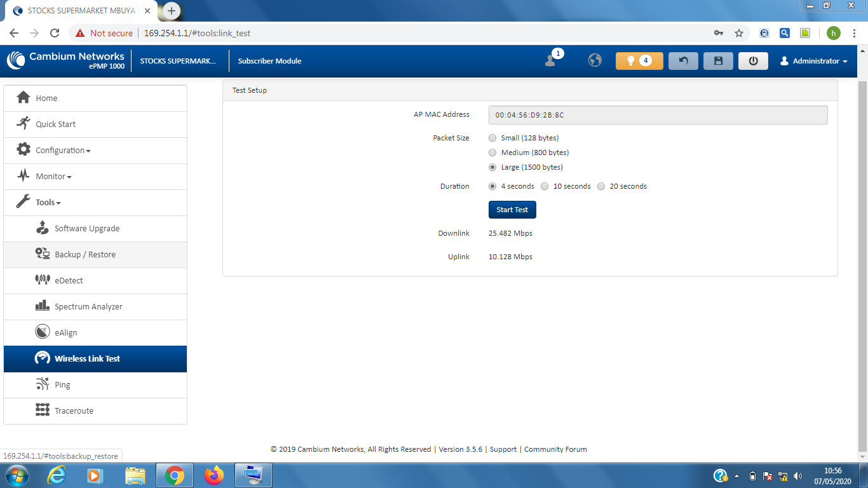Viewport: 868px width, 488px height.
Task: Expand the Configuration menu
Action: click(x=63, y=151)
